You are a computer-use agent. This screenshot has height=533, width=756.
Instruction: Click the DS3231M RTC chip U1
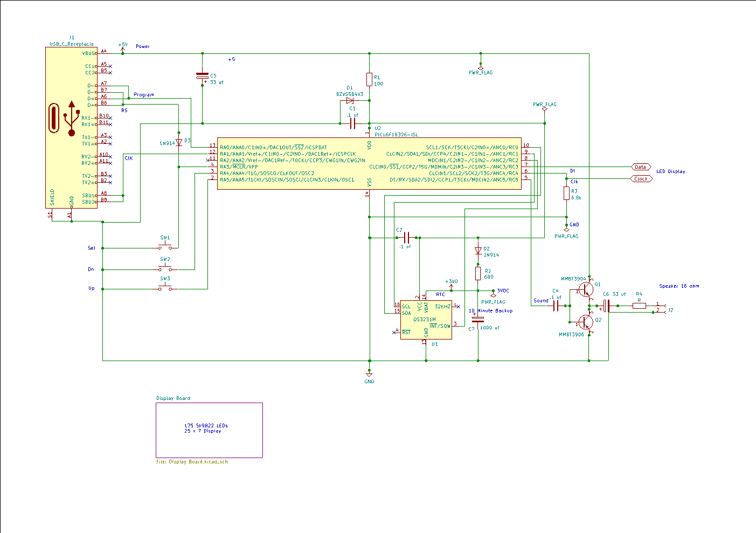[426, 320]
